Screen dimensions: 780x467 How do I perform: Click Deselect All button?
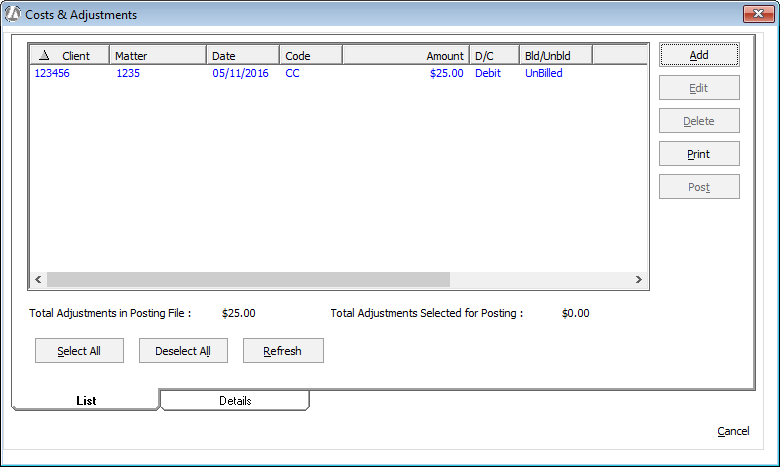pos(183,351)
